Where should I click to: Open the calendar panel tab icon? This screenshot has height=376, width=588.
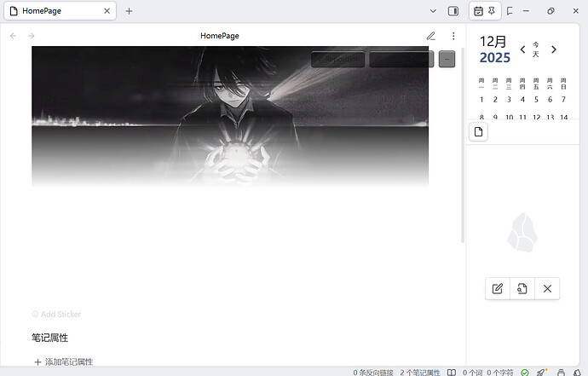pos(478,11)
